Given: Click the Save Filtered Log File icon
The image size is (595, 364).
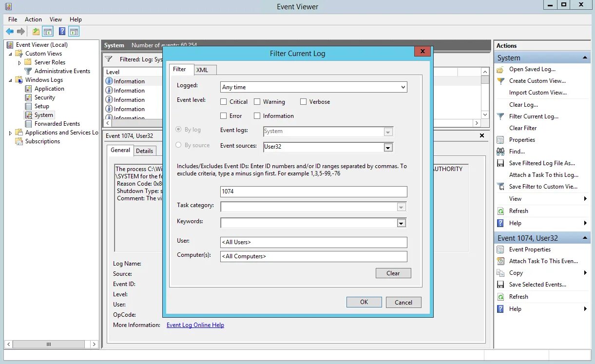Looking at the screenshot, I should click(x=500, y=163).
